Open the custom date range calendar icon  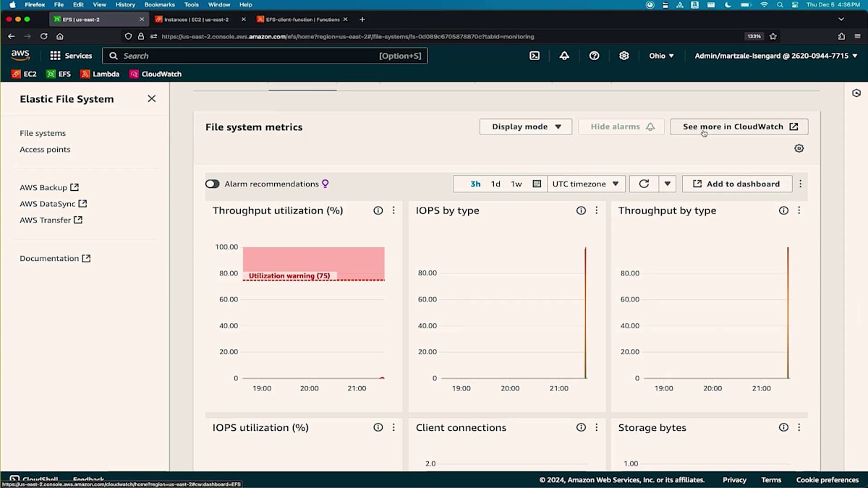(537, 184)
